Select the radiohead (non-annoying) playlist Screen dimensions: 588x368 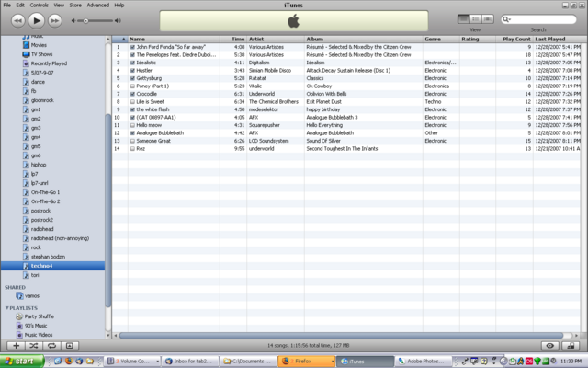click(x=60, y=238)
